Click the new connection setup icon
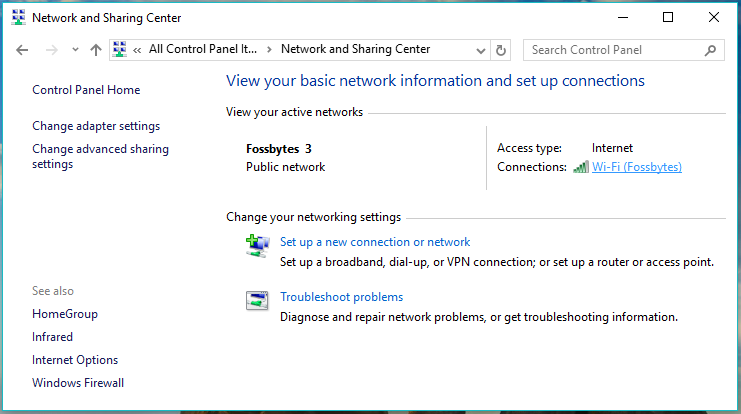The width and height of the screenshot is (741, 414). point(257,246)
